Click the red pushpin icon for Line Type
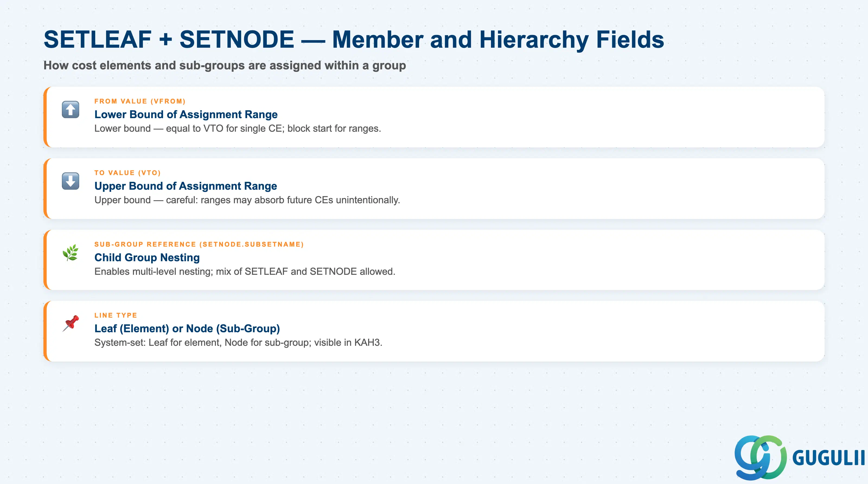Image resolution: width=868 pixels, height=484 pixels. (x=71, y=324)
